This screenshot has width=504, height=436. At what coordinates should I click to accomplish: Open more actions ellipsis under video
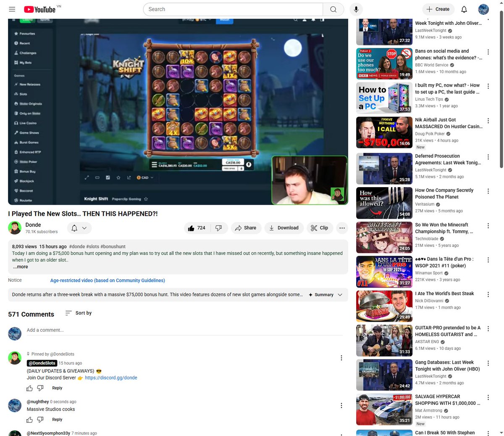(342, 228)
